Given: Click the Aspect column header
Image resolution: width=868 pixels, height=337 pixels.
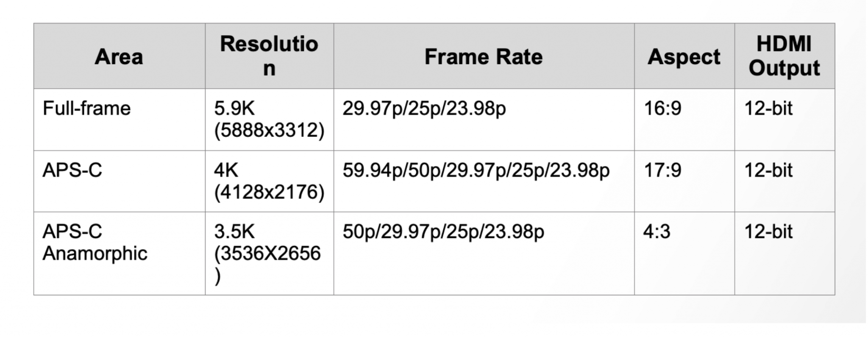Looking at the screenshot, I should (684, 57).
